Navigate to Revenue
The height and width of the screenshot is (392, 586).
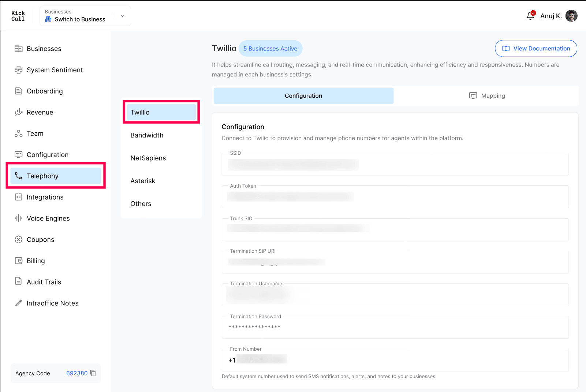tap(56, 112)
